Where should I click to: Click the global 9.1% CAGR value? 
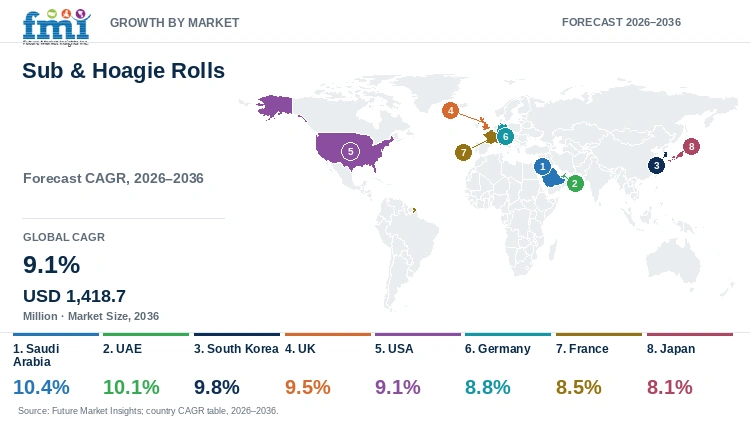(52, 265)
